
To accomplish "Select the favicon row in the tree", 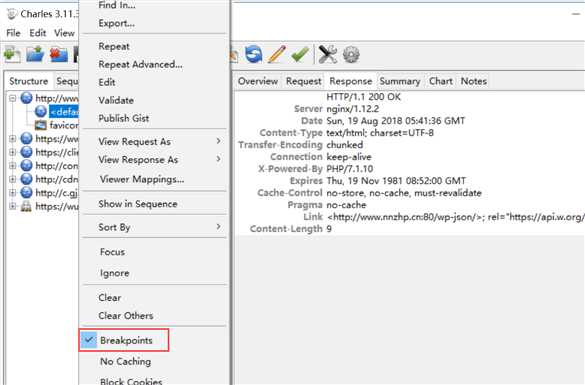I will pos(64,125).
